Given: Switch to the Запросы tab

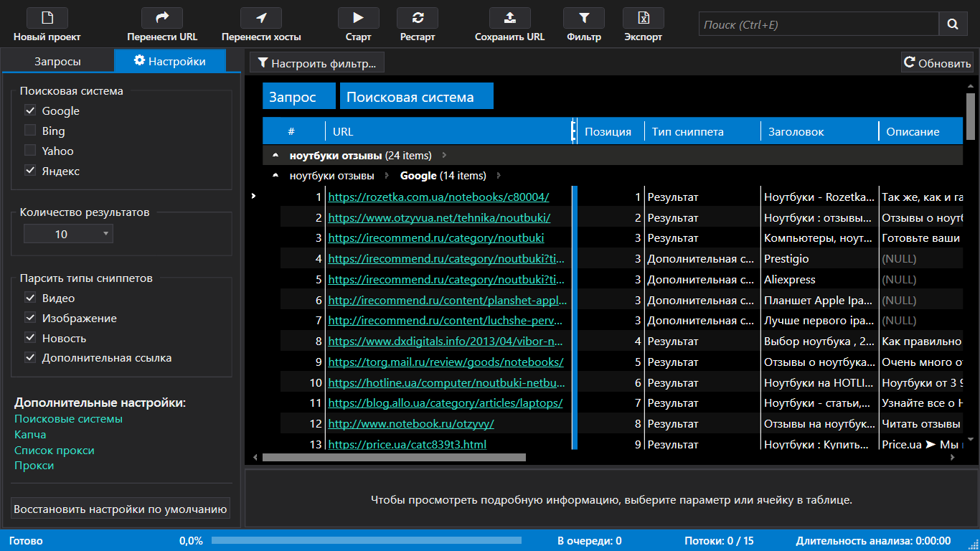Looking at the screenshot, I should click(x=57, y=61).
